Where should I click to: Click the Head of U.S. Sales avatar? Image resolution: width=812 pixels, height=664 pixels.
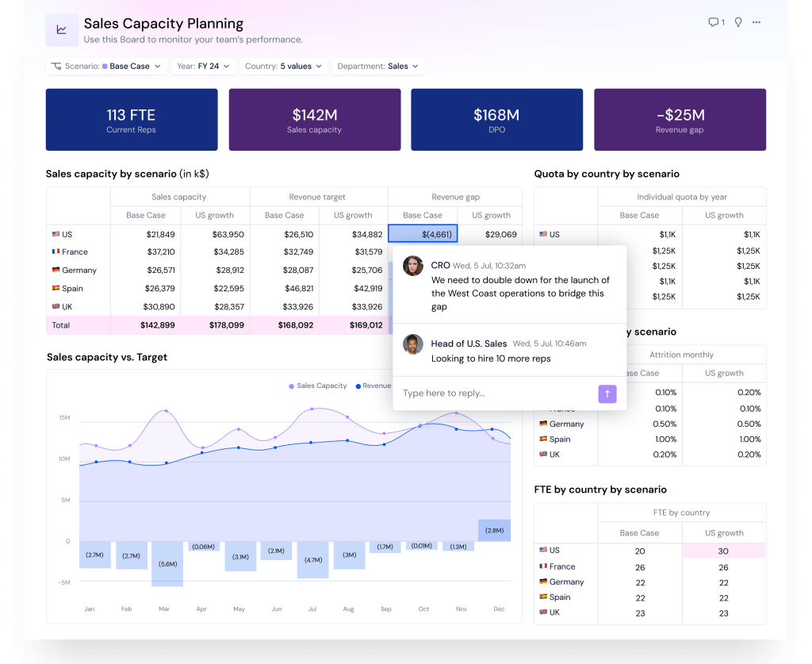tap(412, 344)
